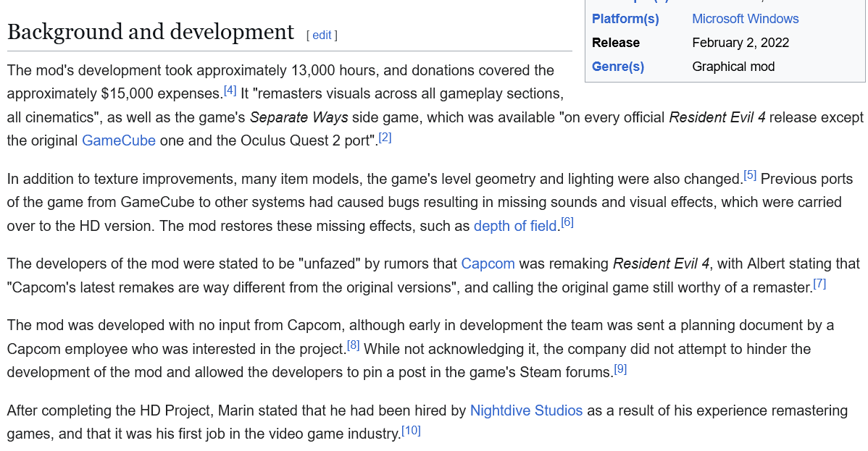This screenshot has height=451, width=868.
Task: Open the Platform(s) infobox link
Action: 625,19
